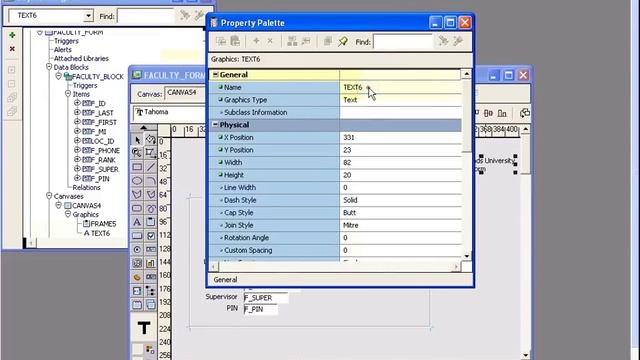Collapse the Canvases tree node
This screenshot has width=640, height=360.
click(x=49, y=196)
